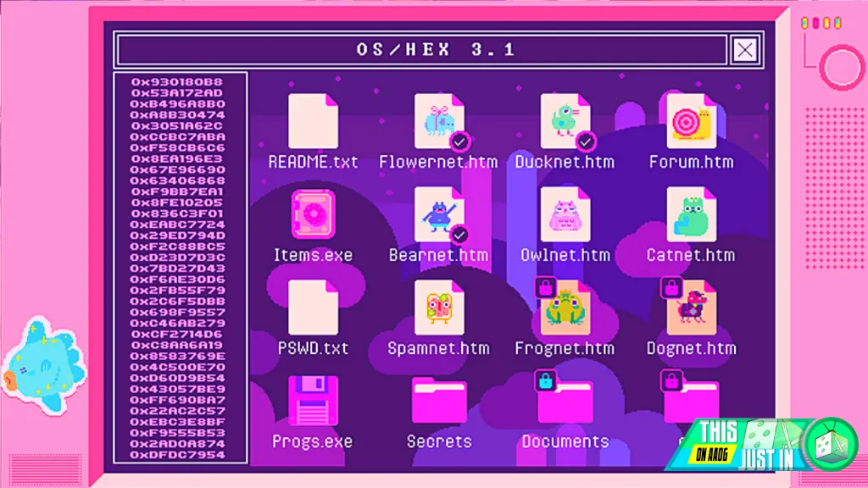The width and height of the screenshot is (868, 488).
Task: Select hex line 0x930180B8
Action: click(x=177, y=82)
